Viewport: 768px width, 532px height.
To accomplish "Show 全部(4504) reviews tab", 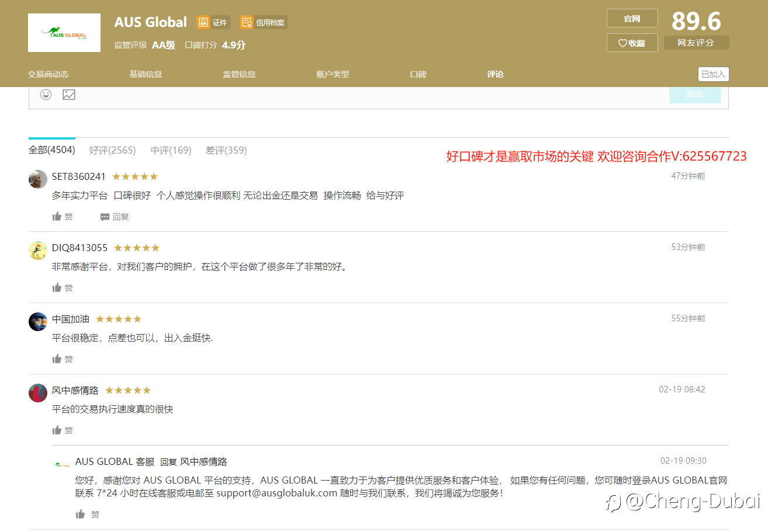I will click(x=51, y=150).
